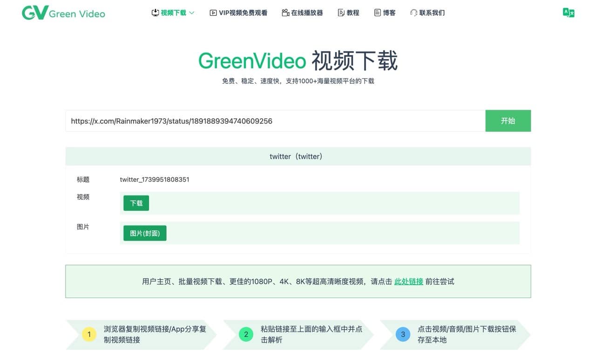Go to 在线播放器 page
Image resolution: width=596 pixels, height=364 pixels.
point(307,13)
